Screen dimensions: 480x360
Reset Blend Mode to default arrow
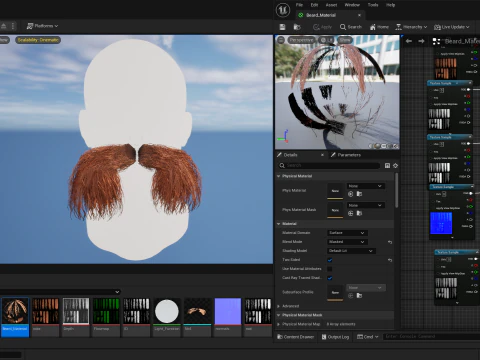coord(390,242)
